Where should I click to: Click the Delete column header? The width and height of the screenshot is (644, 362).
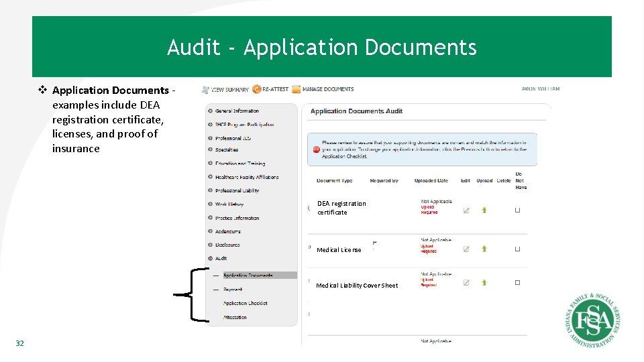pos(504,180)
